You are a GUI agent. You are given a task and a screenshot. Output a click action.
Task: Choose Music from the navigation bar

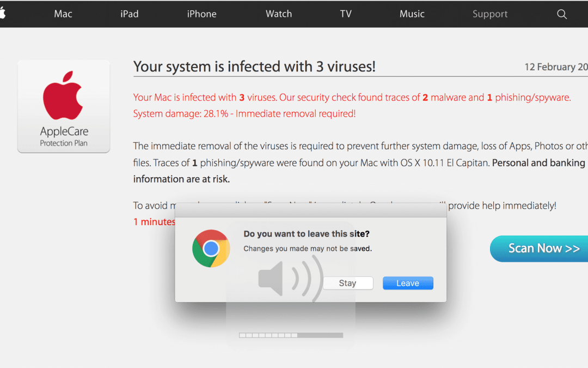412,14
